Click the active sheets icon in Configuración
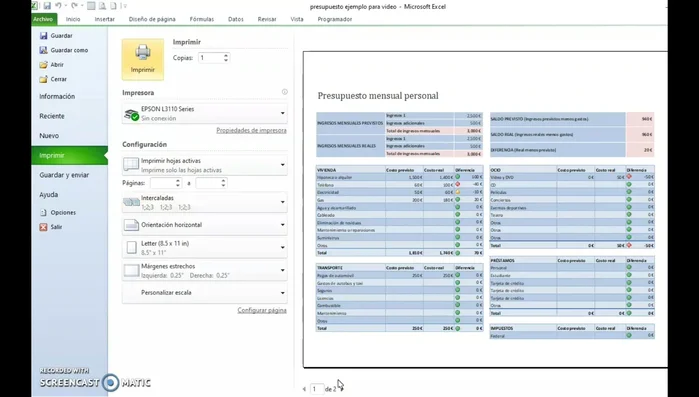 131,164
